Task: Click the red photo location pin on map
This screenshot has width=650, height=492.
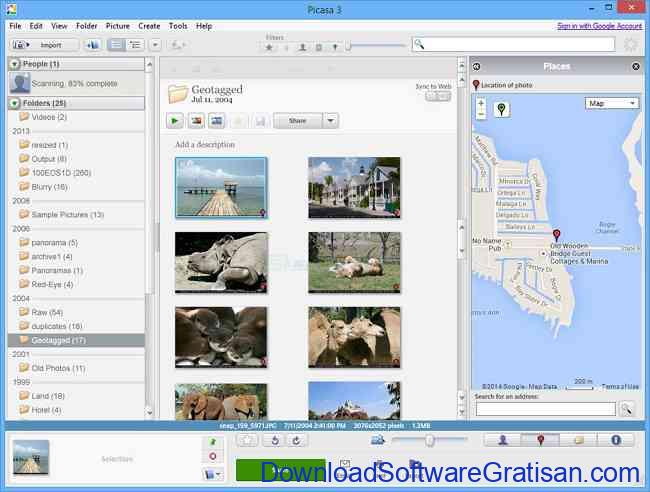Action: point(556,235)
